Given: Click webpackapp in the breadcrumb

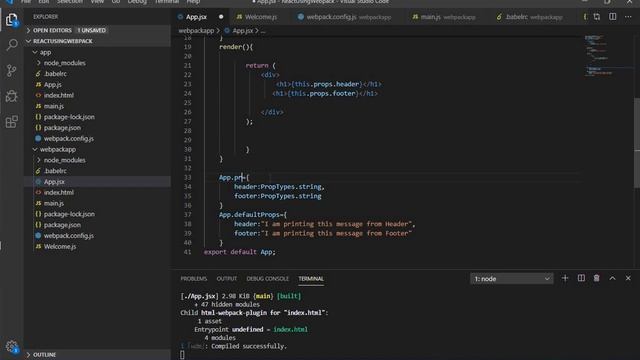Looking at the screenshot, I should tap(196, 31).
